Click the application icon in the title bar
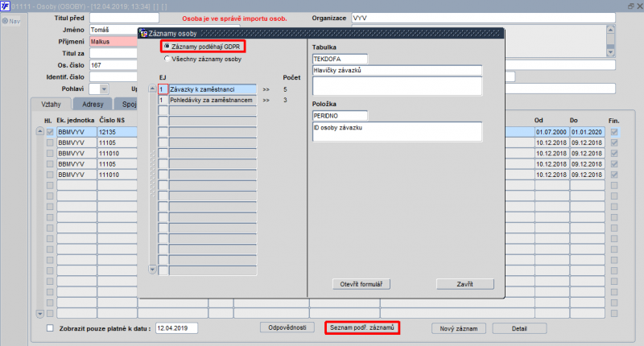 (5, 6)
